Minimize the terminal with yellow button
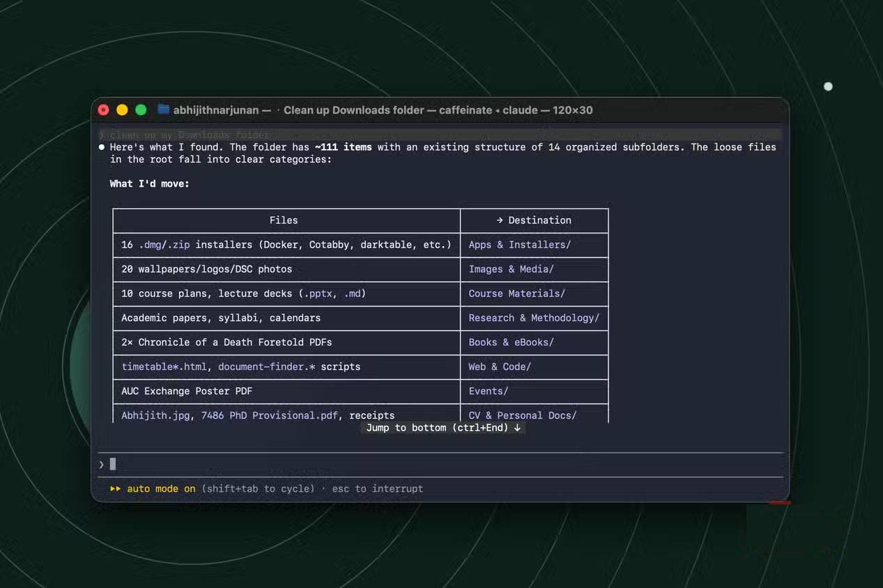Screen dimensions: 883x588 pyautogui.click(x=122, y=109)
